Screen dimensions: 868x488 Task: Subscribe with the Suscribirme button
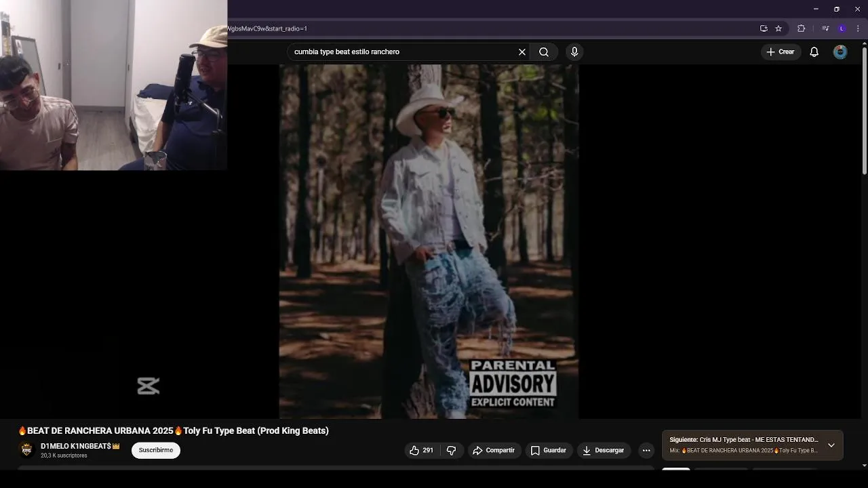156,450
